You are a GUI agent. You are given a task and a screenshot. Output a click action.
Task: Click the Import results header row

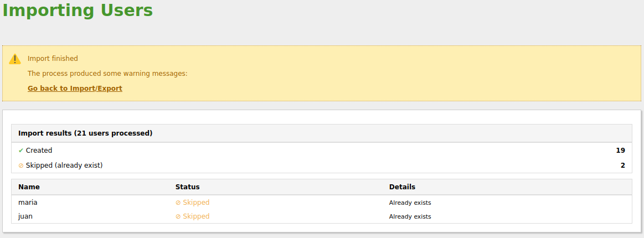[85, 133]
